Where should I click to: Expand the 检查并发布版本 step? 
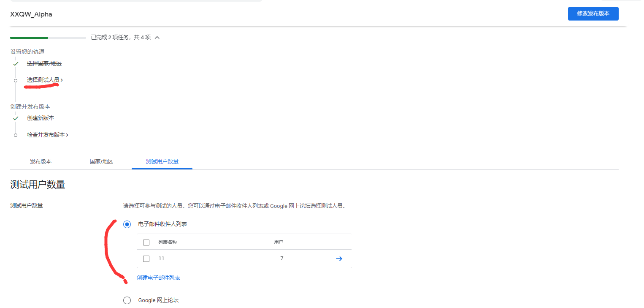(x=48, y=134)
